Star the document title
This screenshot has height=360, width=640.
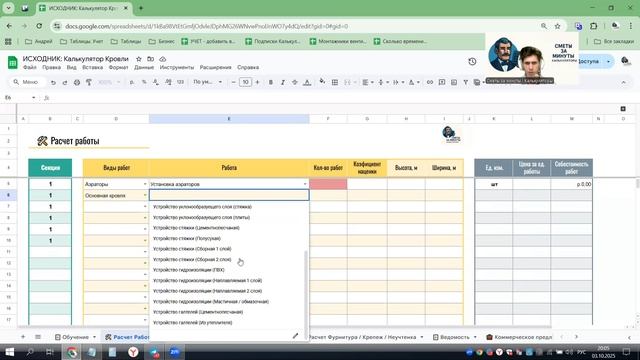click(139, 59)
